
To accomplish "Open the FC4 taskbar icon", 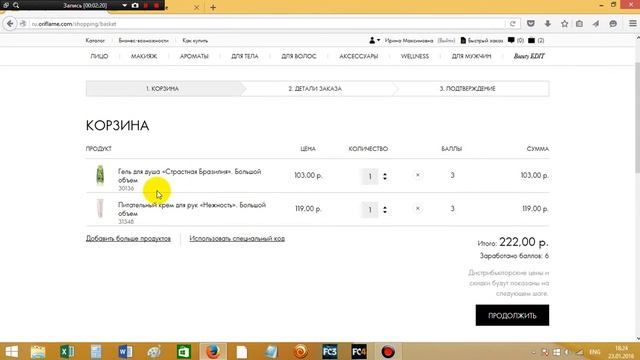I will [x=359, y=351].
